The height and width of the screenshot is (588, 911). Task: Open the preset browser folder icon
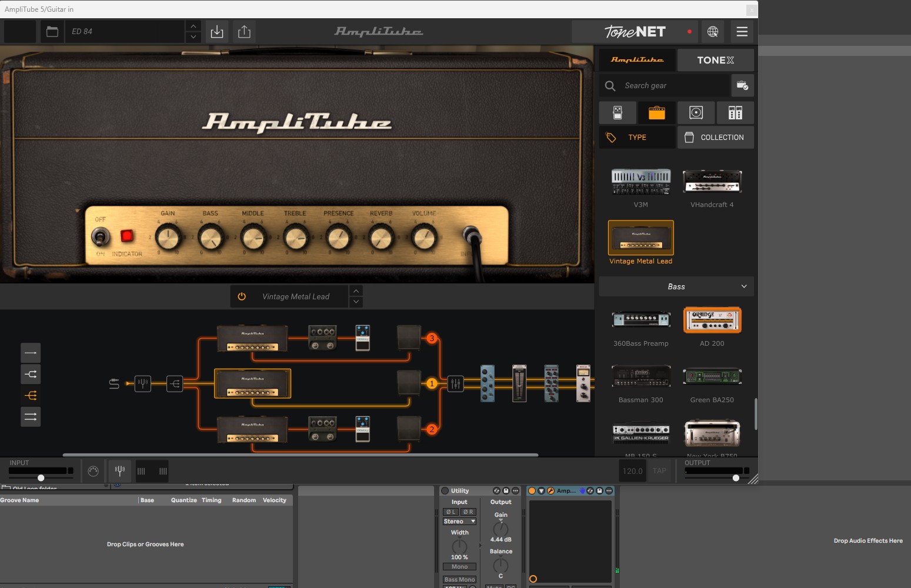click(52, 32)
